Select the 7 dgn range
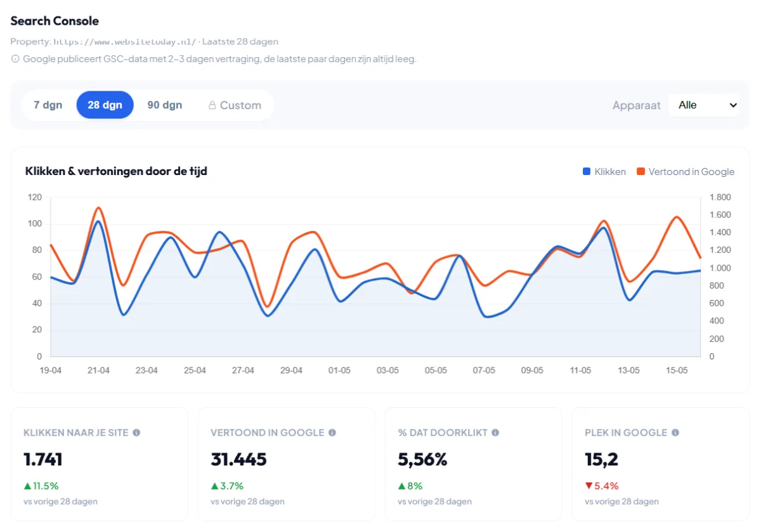Viewport: 761px width, 532px height. click(48, 105)
